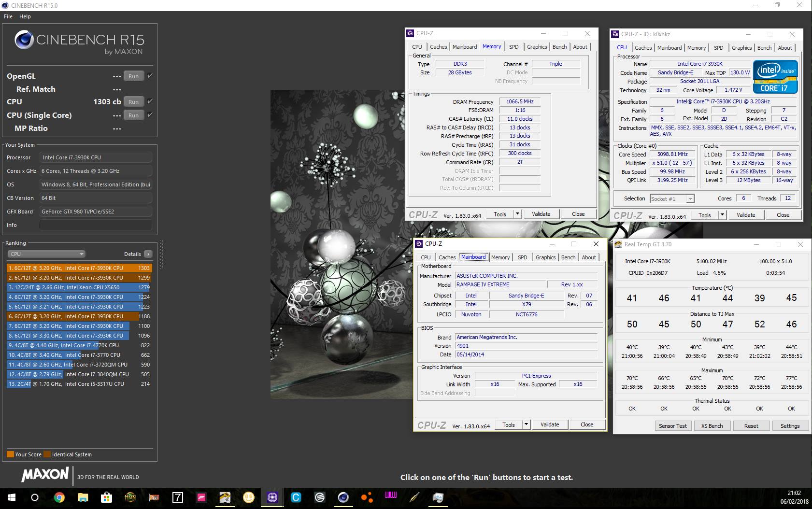Open Tools dropdown arrow in CPU-Z CPU window

722,215
